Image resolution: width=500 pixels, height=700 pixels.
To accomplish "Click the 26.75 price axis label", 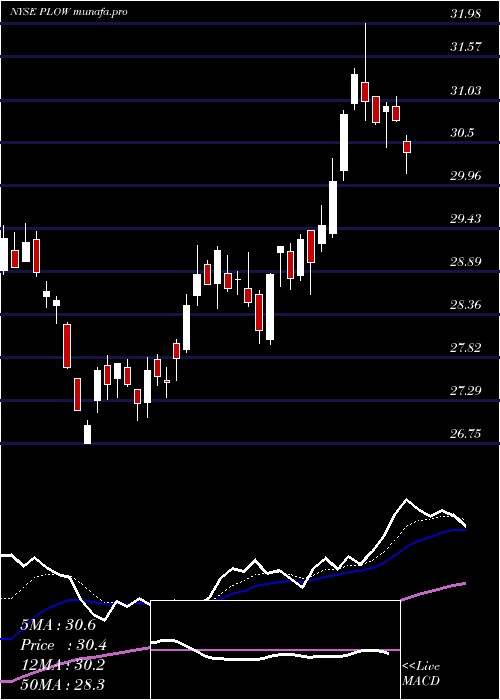I will [466, 433].
